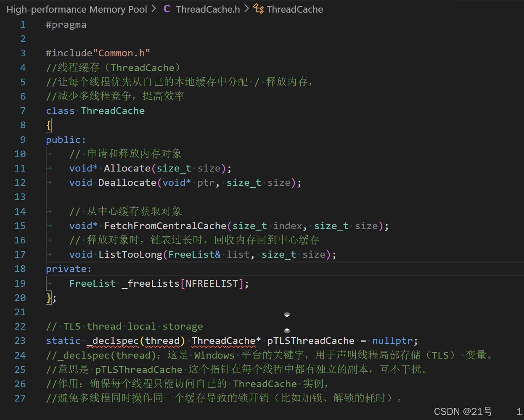
Task: Click the opening brace on line 8
Action: click(x=49, y=125)
